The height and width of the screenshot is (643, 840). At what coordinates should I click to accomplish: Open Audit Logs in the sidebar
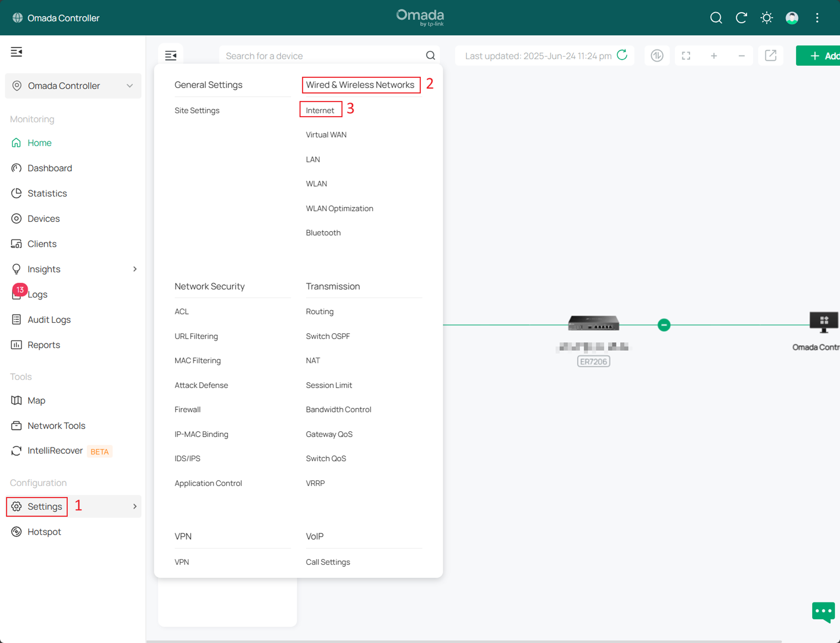(73, 320)
